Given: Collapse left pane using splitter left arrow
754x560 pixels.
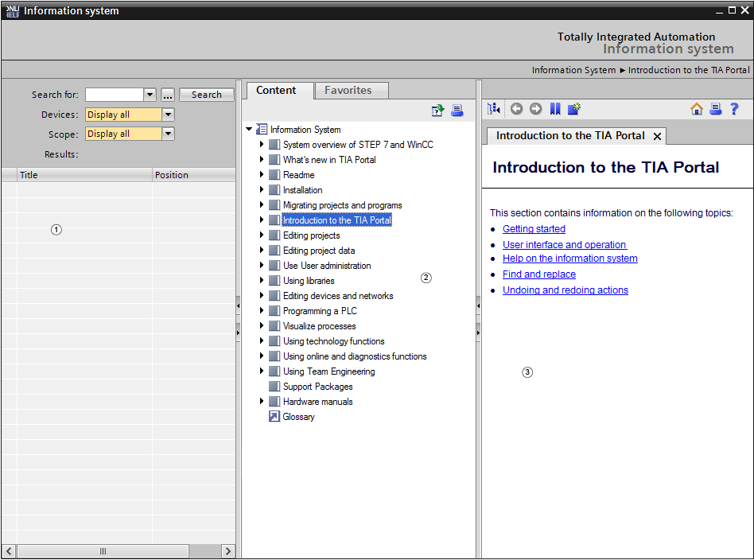Looking at the screenshot, I should 238,305.
